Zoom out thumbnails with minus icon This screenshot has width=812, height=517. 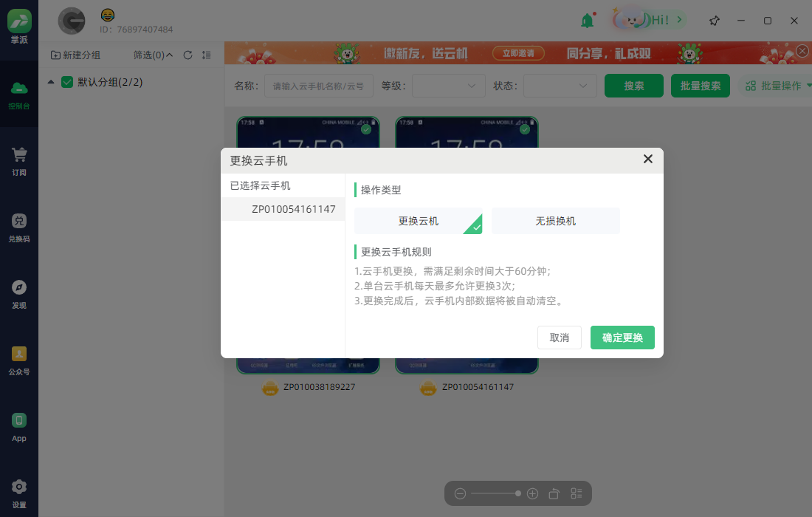click(x=460, y=493)
